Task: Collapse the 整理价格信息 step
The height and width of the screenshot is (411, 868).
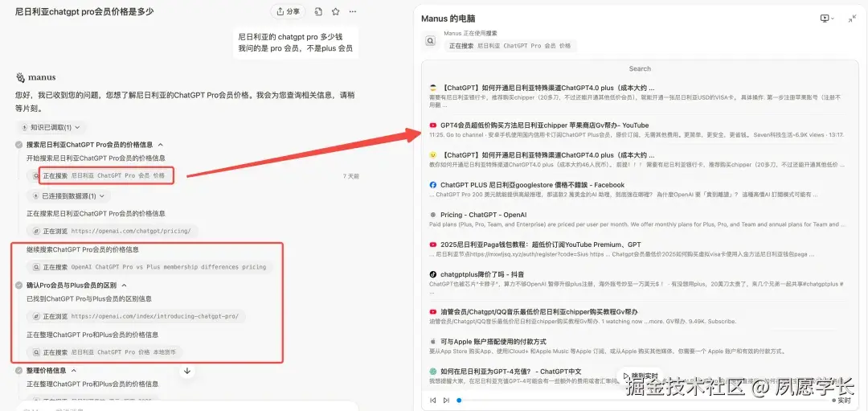Action: click(x=74, y=371)
